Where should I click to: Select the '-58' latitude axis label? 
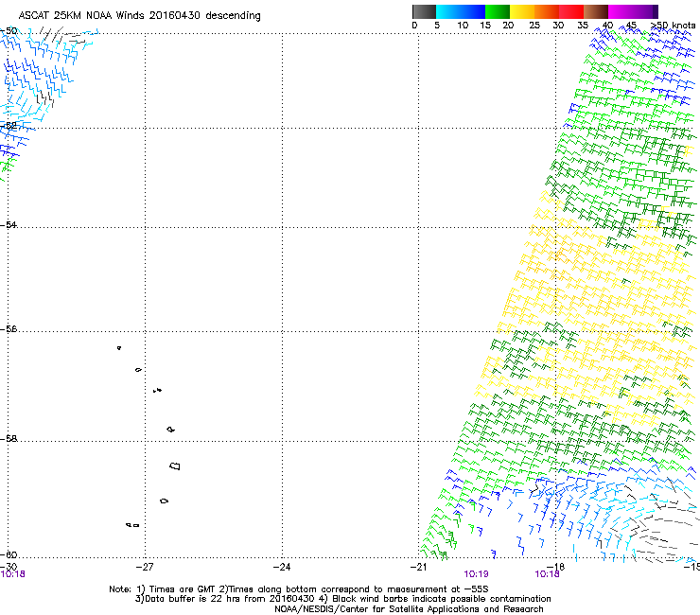point(9,439)
